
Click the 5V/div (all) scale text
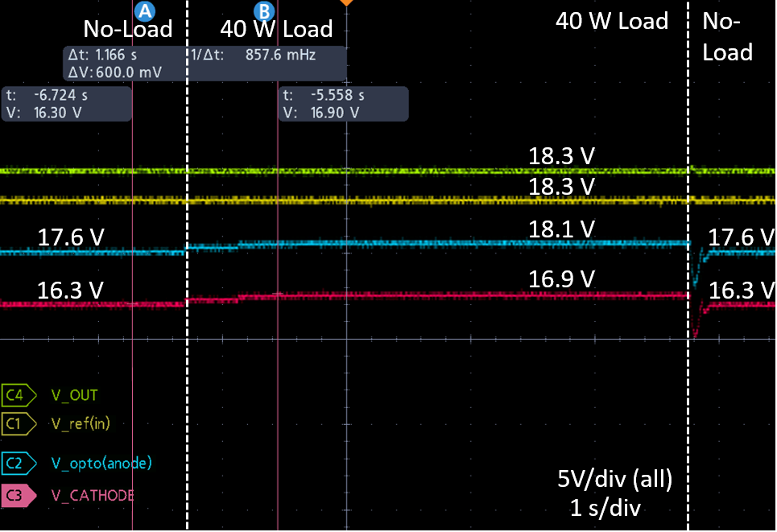tap(615, 480)
